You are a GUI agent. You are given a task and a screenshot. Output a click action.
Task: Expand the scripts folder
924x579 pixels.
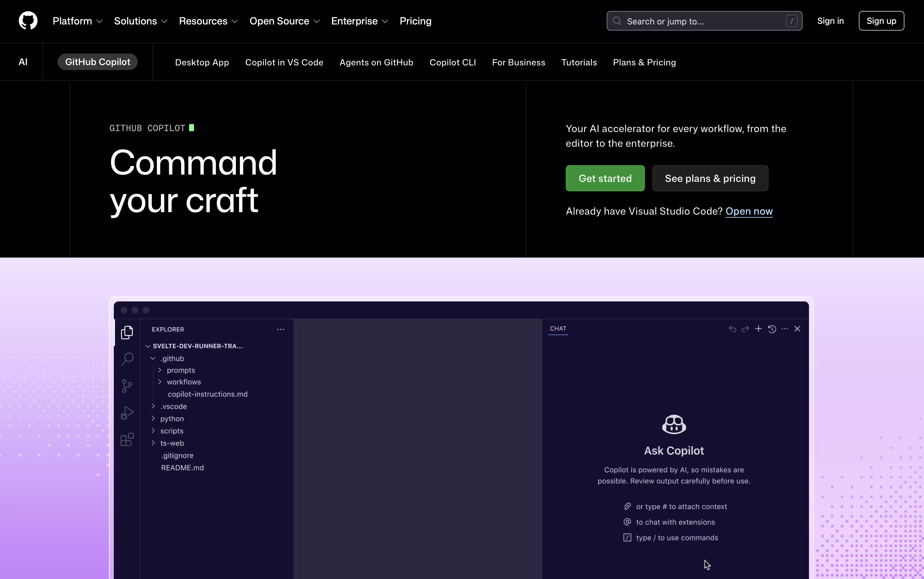pos(167,431)
